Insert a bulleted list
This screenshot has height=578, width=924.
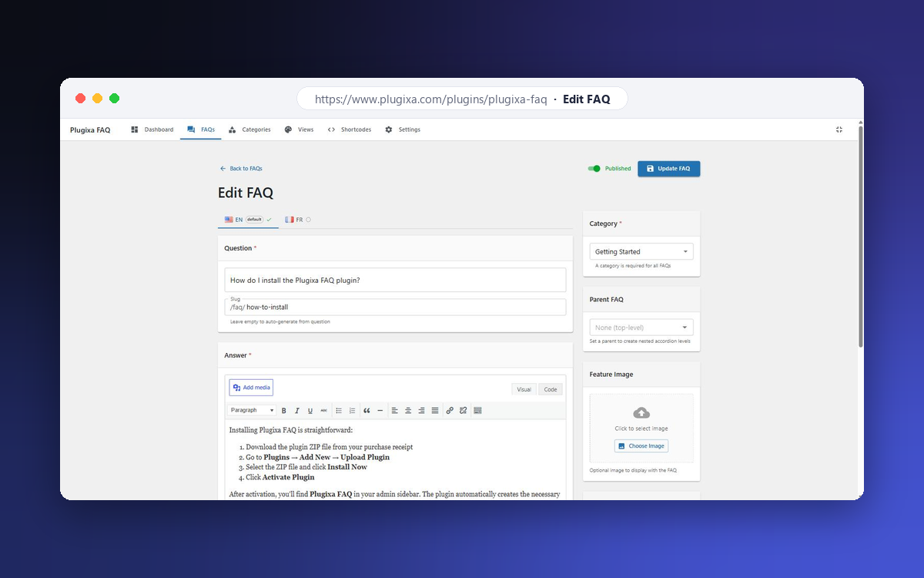[x=339, y=411]
